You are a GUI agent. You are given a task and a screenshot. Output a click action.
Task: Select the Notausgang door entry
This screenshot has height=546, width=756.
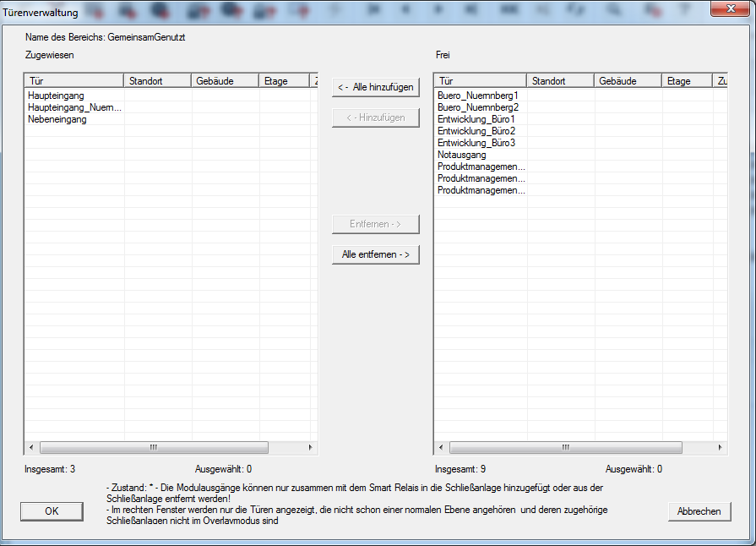tap(461, 155)
